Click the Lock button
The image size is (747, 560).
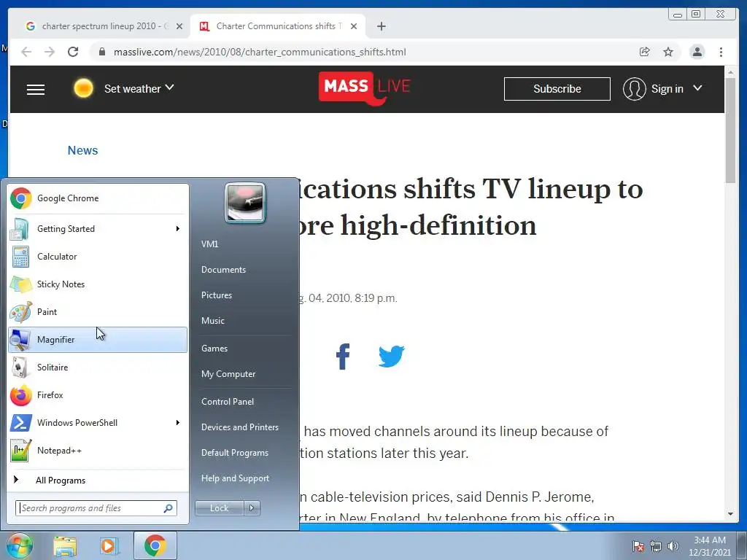pyautogui.click(x=219, y=508)
